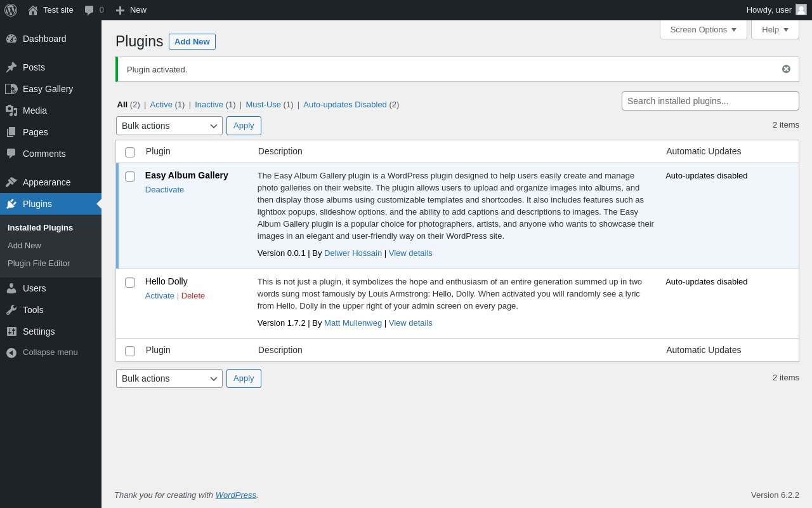Delete the Hello Dolly plugin

pos(193,296)
